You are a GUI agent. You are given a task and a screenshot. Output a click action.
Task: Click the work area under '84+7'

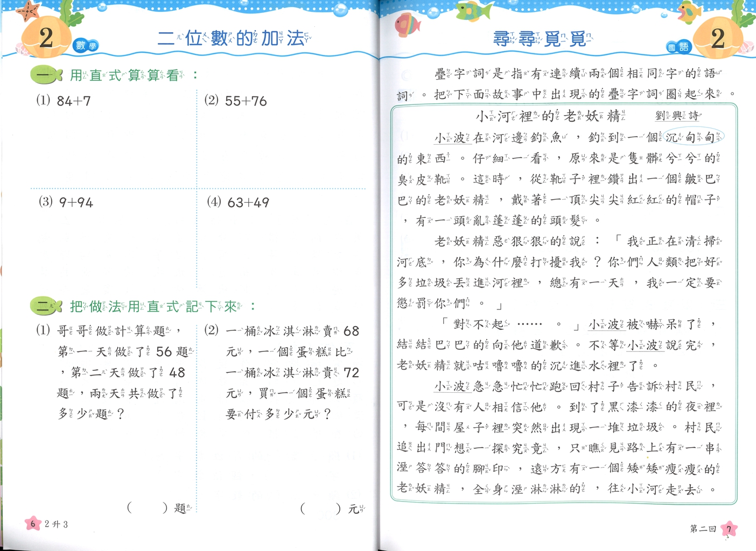[113, 148]
